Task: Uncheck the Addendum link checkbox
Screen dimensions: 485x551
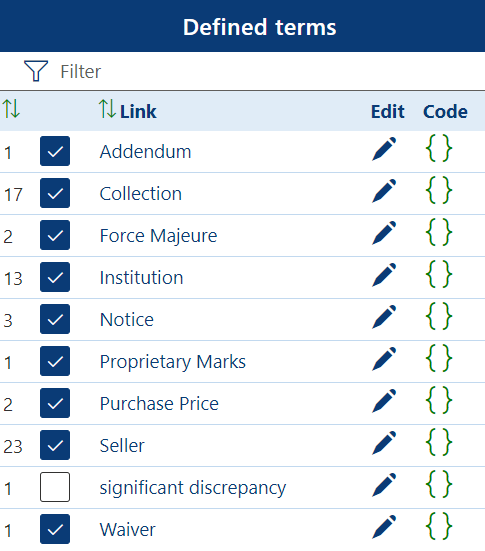Action: click(55, 151)
